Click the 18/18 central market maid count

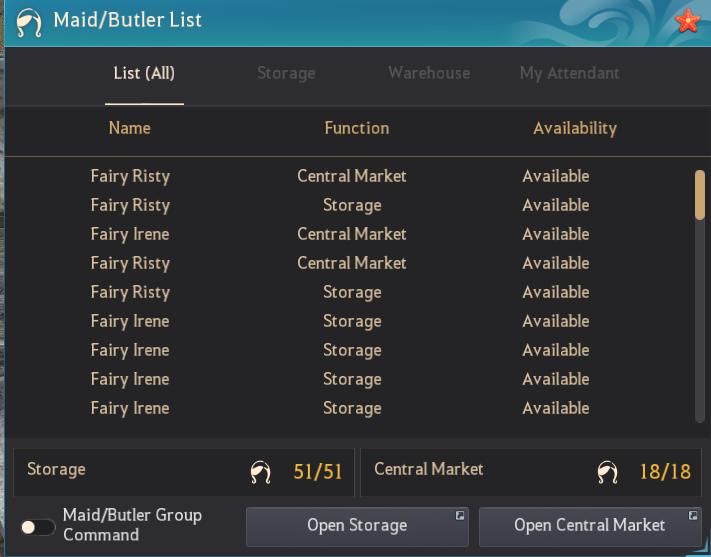(x=665, y=472)
